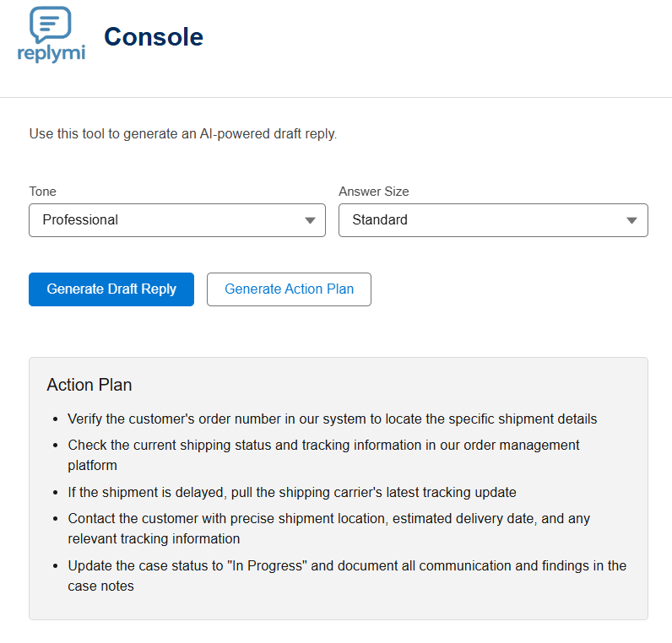The image size is (672, 643).
Task: Click the Answer Size field label
Action: [373, 192]
